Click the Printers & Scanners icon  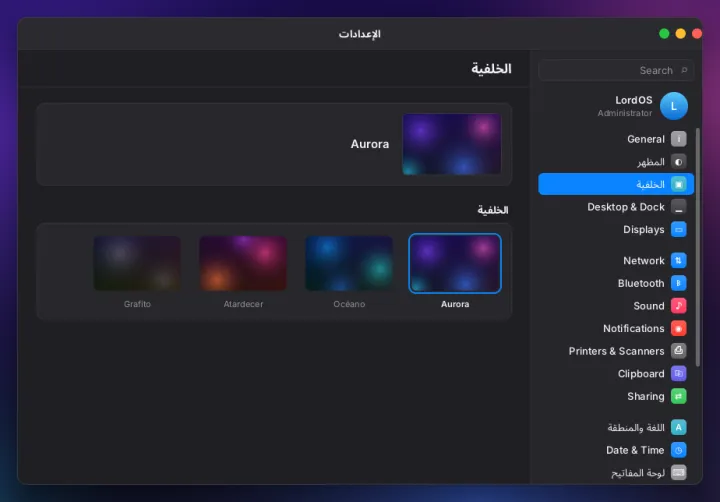click(678, 351)
